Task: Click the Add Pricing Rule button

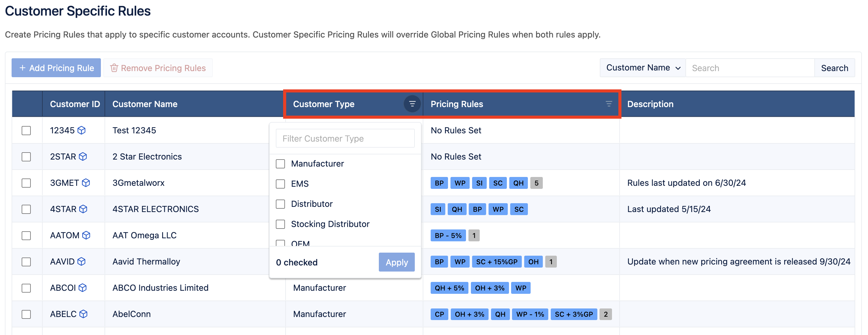Action: (56, 68)
